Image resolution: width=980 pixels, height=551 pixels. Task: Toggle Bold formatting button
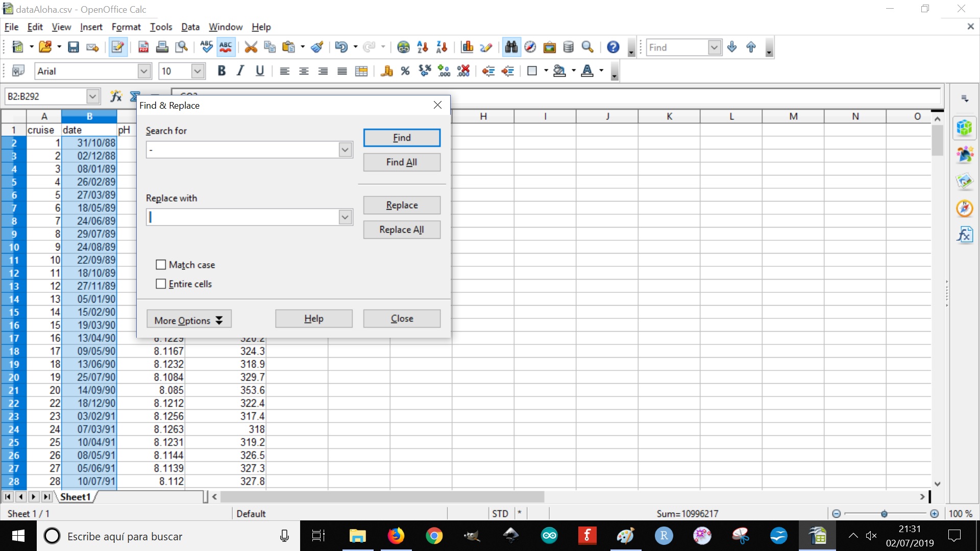tap(221, 71)
